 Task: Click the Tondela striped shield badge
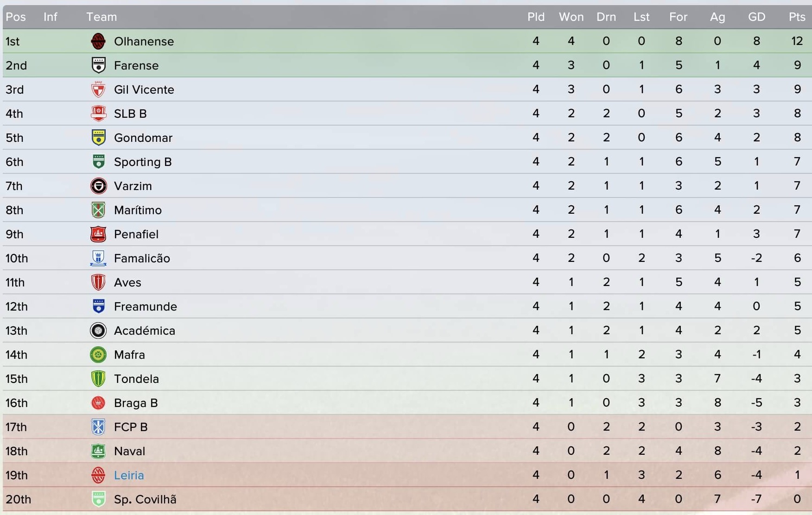click(98, 379)
